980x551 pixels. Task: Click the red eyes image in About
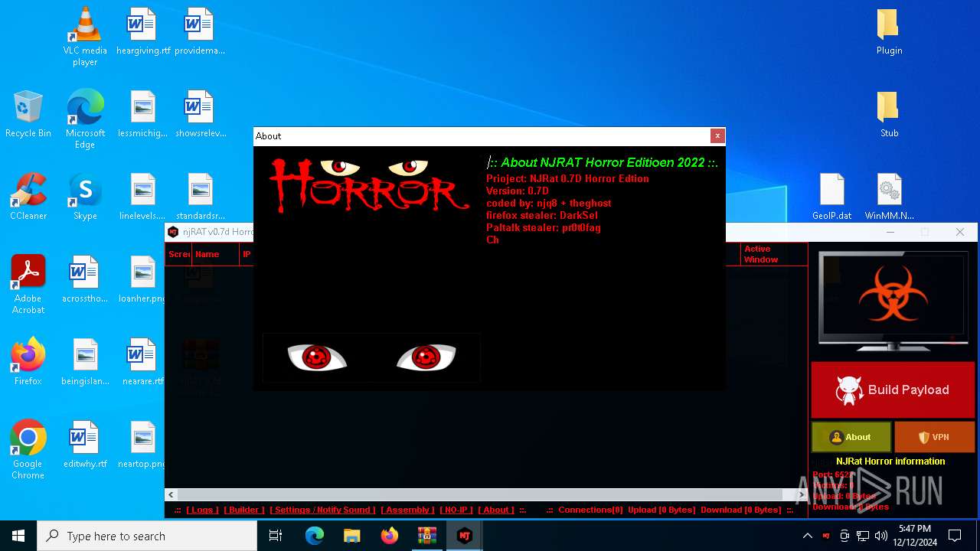[371, 357]
